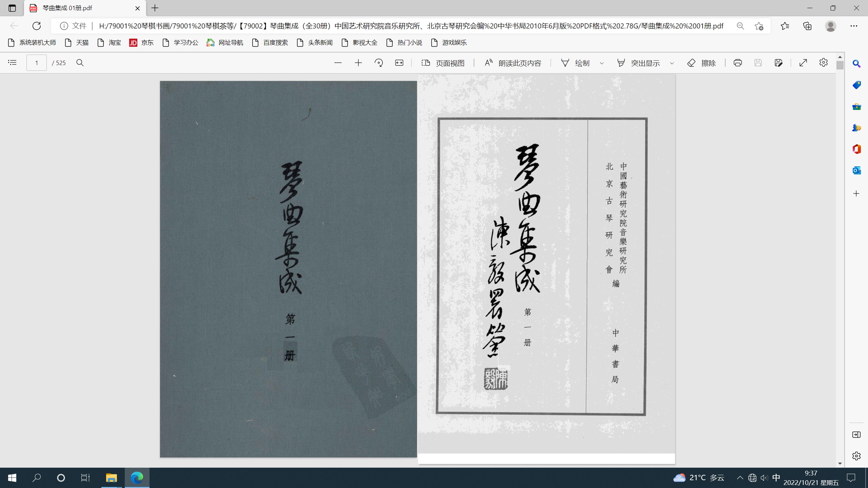868x488 pixels.
Task: Refresh the current page
Action: coord(37,26)
